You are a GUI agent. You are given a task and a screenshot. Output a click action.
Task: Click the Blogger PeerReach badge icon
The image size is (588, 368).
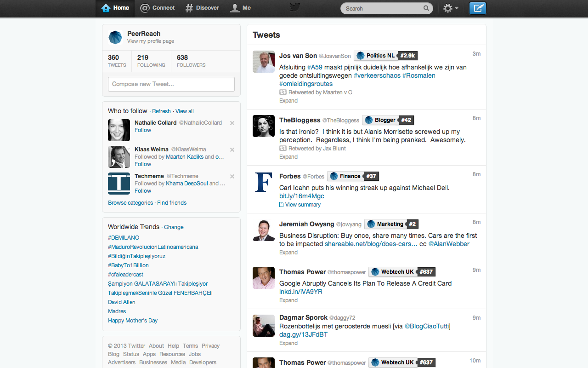369,120
